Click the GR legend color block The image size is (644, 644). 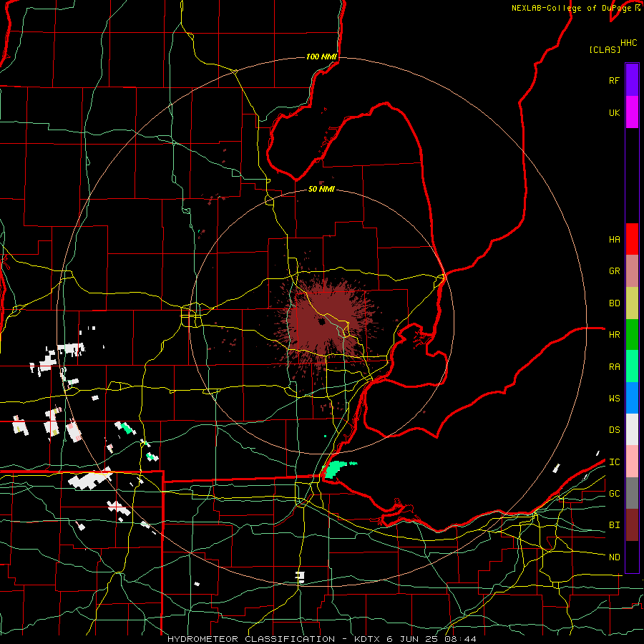click(632, 271)
